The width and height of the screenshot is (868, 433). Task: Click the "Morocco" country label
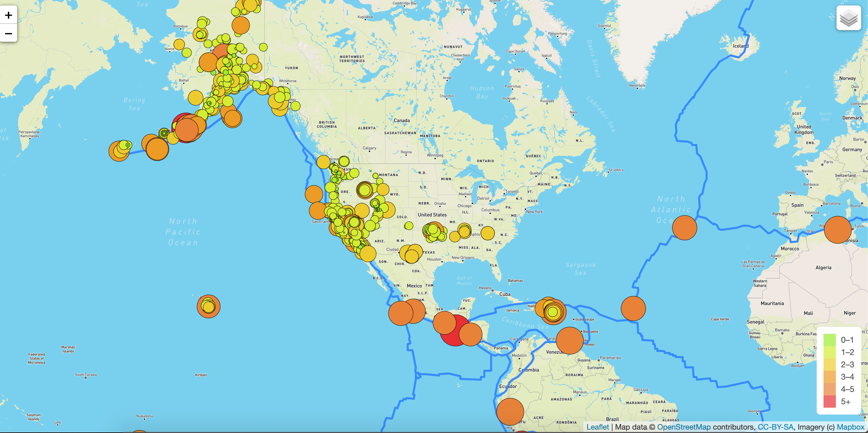click(790, 249)
